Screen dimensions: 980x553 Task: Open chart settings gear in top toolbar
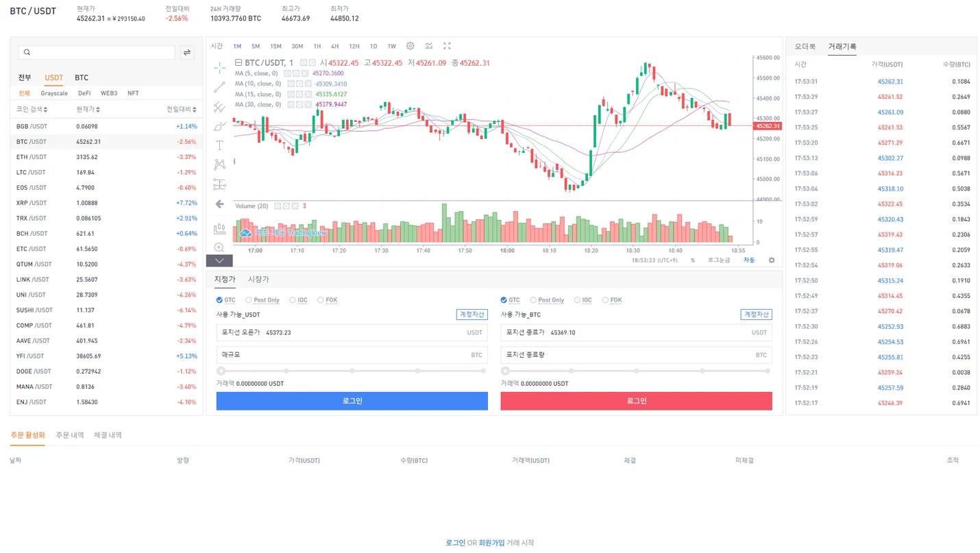(410, 46)
